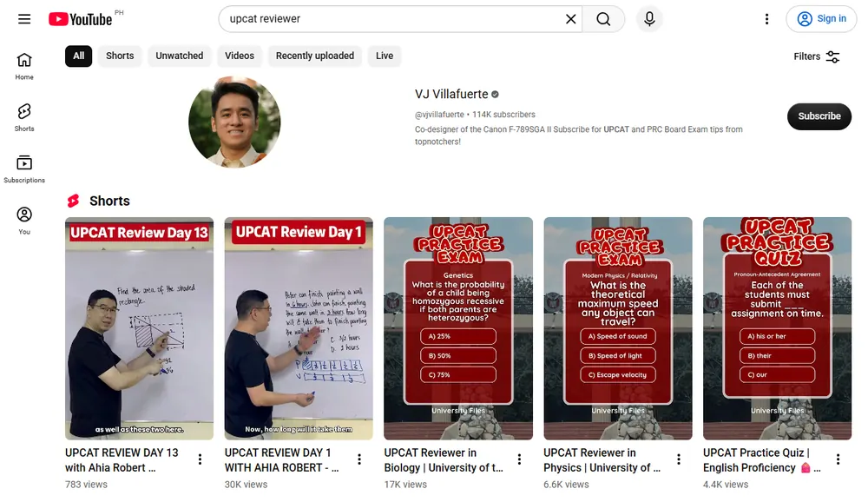The height and width of the screenshot is (502, 868).
Task: Open Subscriptions in the sidebar
Action: tap(24, 169)
